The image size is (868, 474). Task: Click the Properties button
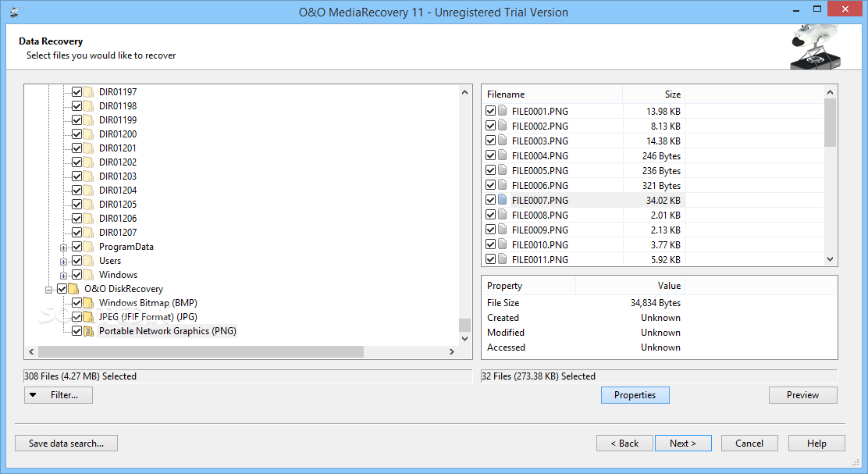pyautogui.click(x=635, y=395)
